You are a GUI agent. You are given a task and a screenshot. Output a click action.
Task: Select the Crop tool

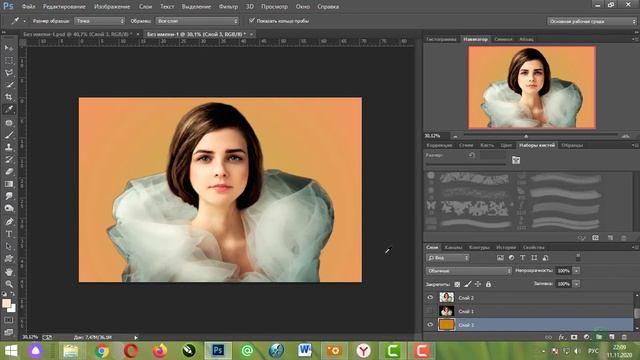[x=9, y=97]
